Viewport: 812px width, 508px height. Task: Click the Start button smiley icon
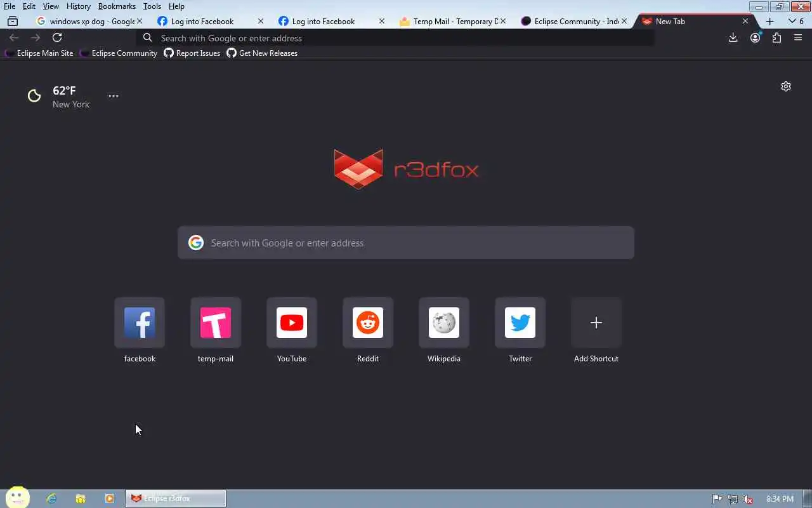[x=18, y=497]
